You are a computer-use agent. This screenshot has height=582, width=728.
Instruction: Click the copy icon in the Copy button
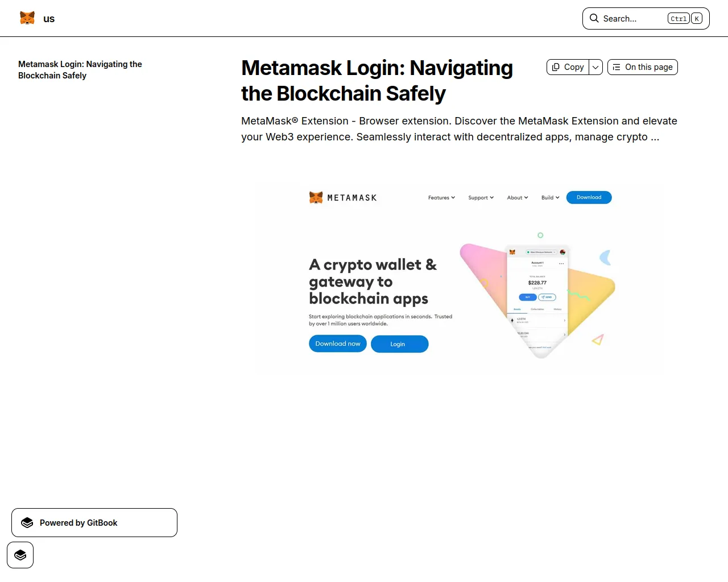[556, 67]
